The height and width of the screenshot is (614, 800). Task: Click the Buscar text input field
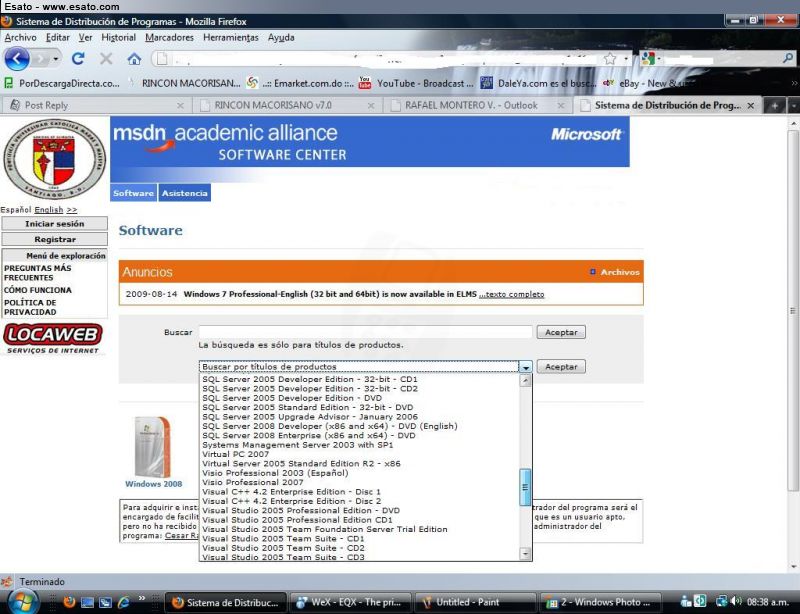(x=365, y=332)
